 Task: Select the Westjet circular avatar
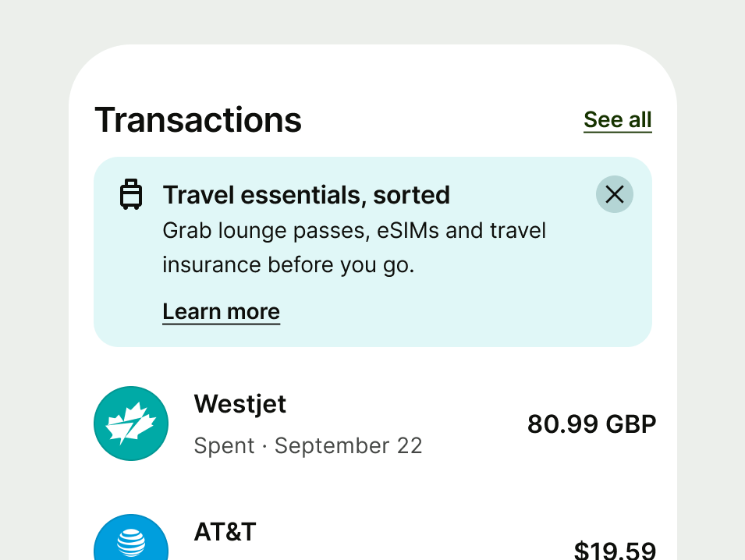131,423
